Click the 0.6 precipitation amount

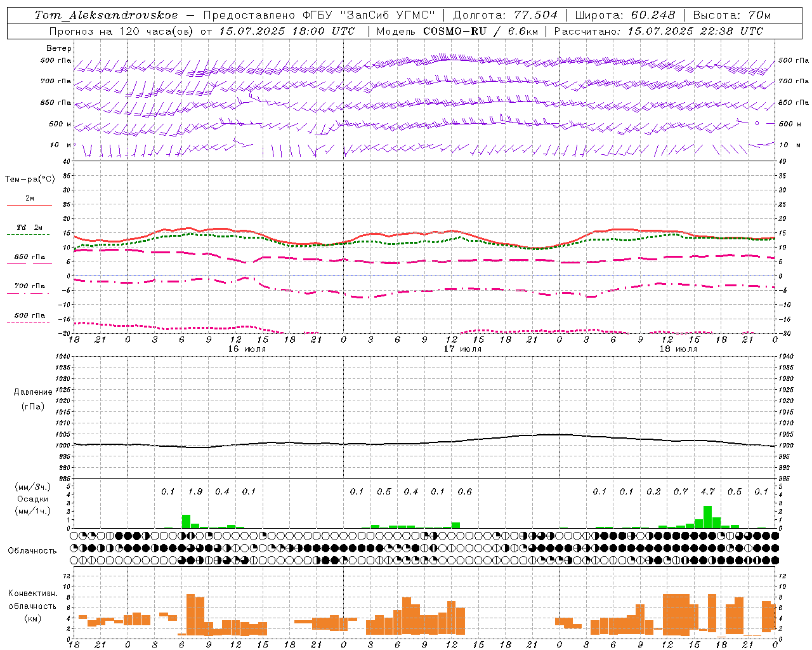465,491
